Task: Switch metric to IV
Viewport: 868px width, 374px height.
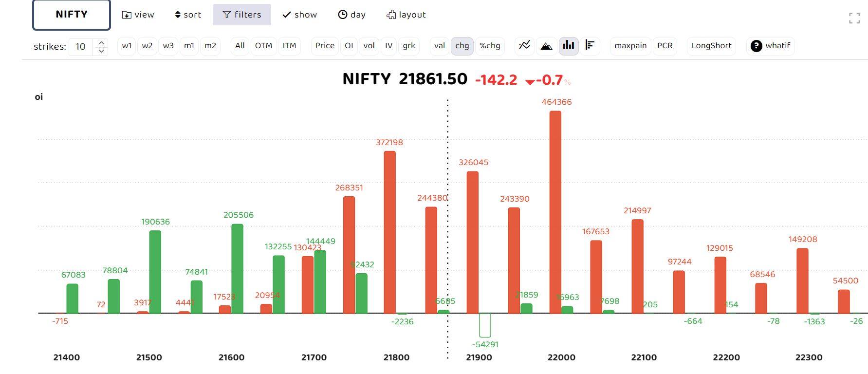Action: click(x=388, y=46)
